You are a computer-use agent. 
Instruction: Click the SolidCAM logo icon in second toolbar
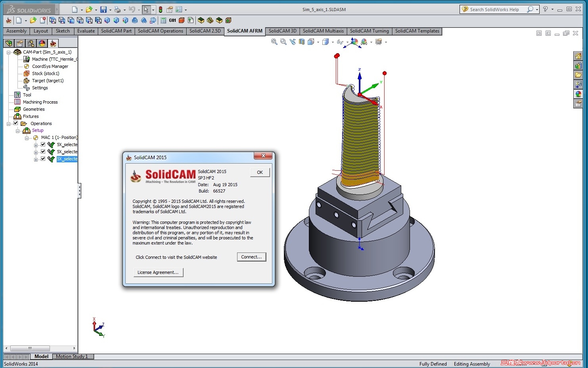tap(9, 20)
